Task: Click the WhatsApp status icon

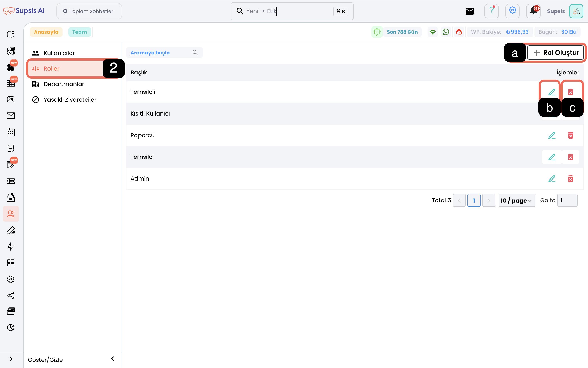Action: tap(446, 32)
